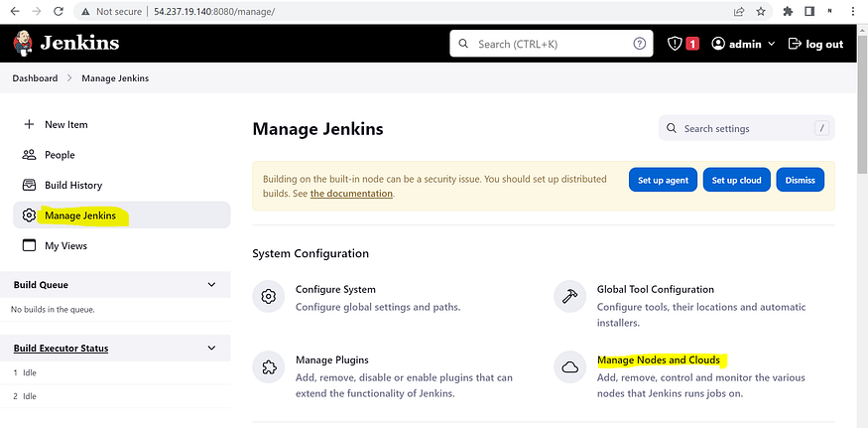Image resolution: width=868 pixels, height=428 pixels.
Task: Expand the admin user dropdown menu
Action: [743, 44]
